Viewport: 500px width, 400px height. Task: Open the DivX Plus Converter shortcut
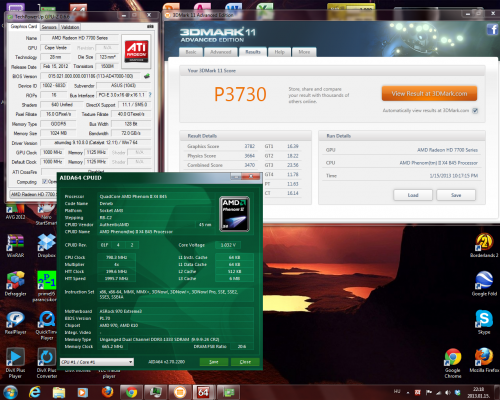point(47,363)
